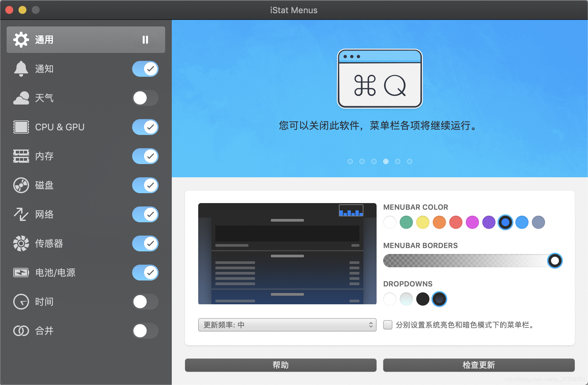588x385 pixels.
Task: Click the arrows icon for 网络
Action: tap(21, 214)
